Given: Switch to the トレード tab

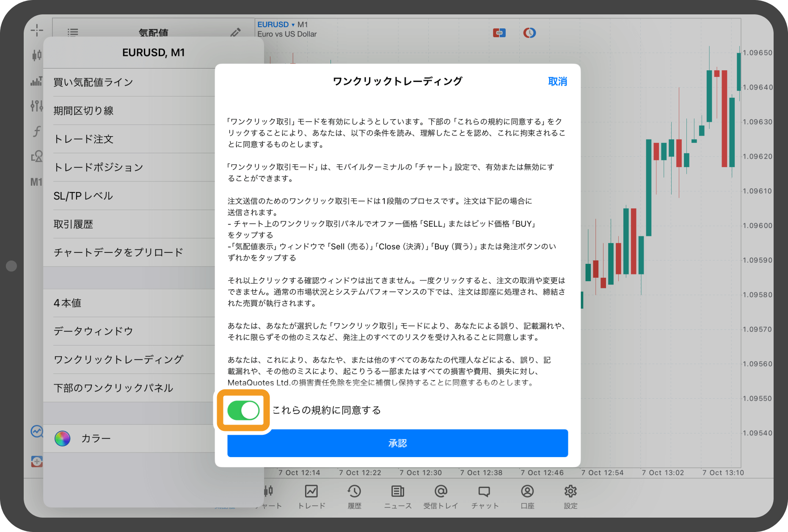Looking at the screenshot, I should click(311, 497).
